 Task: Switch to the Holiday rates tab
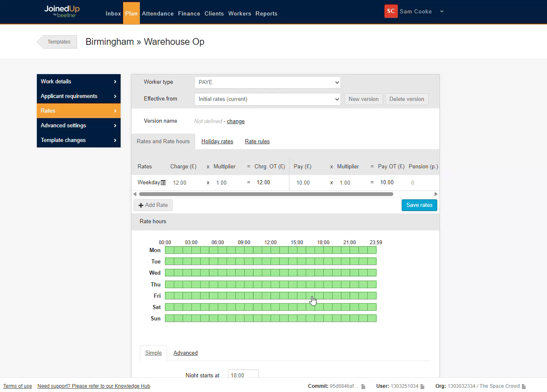217,142
